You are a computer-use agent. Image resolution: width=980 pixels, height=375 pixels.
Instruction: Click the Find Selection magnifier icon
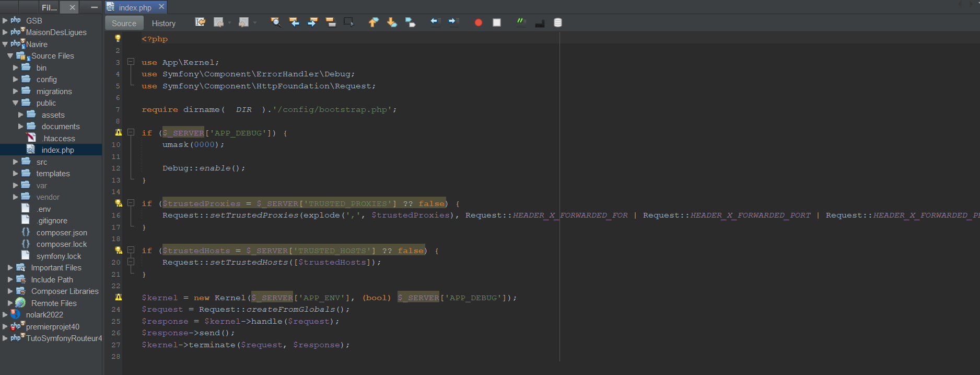(275, 22)
